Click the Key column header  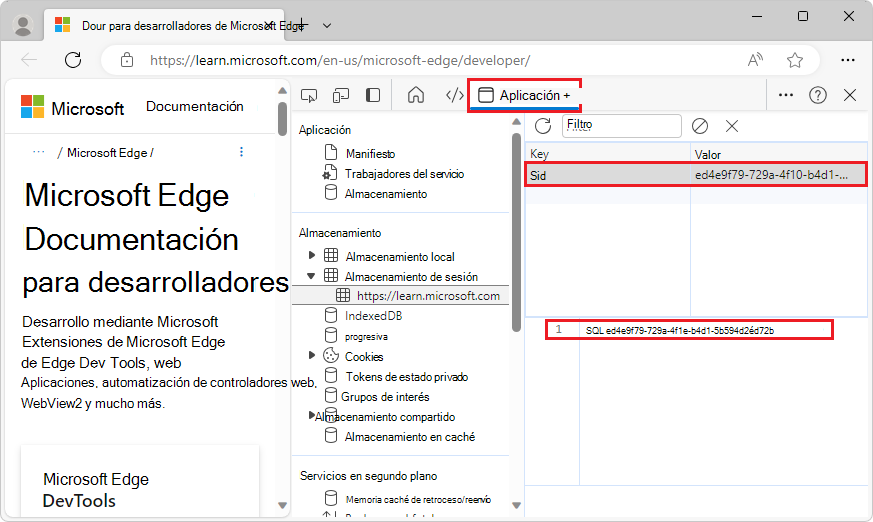click(x=607, y=154)
